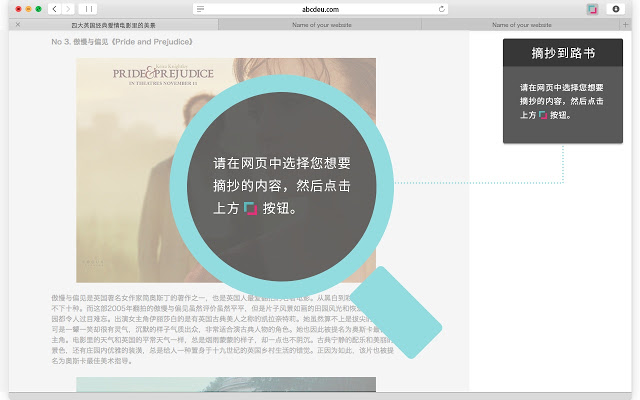Open the reader view icon in address bar

[200, 9]
